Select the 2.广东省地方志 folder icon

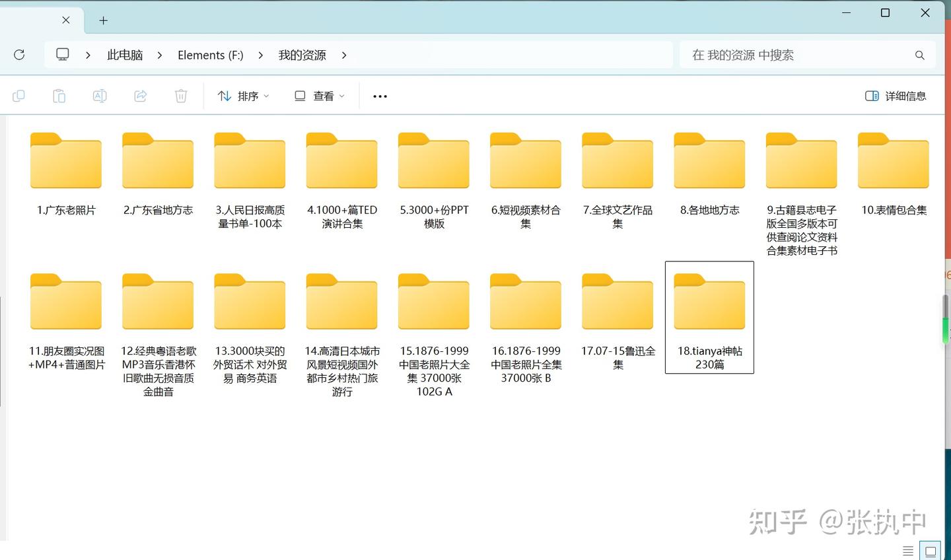(158, 160)
